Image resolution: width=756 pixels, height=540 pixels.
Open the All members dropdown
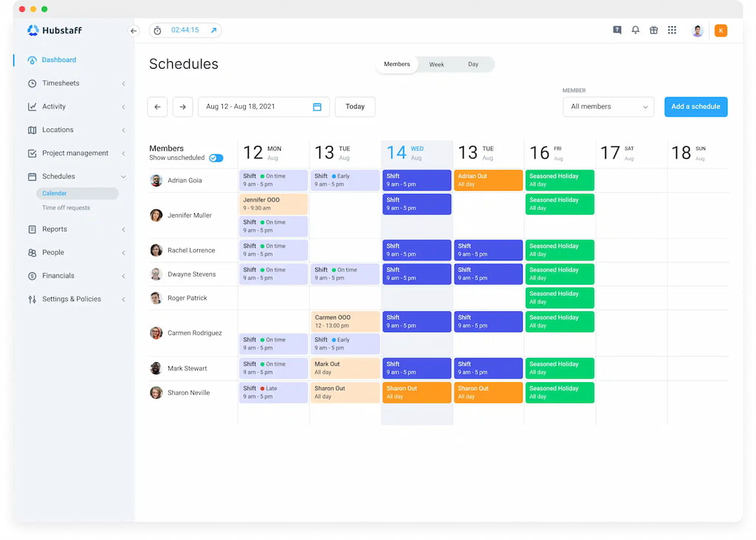[x=608, y=106]
